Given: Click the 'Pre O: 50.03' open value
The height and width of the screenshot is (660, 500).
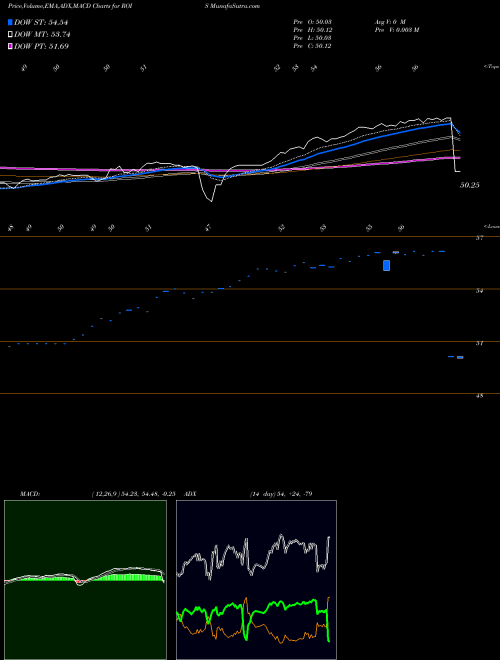Looking at the screenshot, I should pyautogui.click(x=312, y=21).
